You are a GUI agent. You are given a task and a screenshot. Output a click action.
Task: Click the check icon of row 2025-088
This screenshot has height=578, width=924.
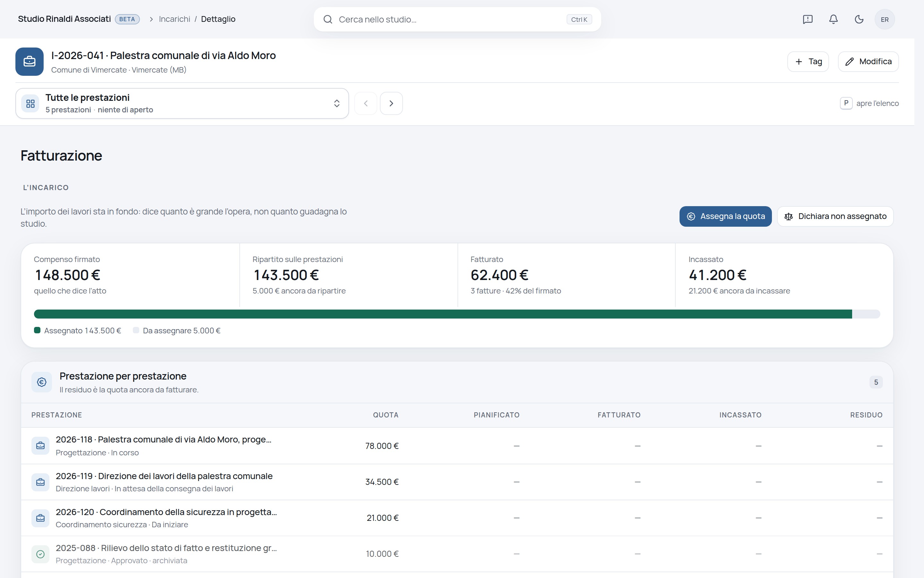tap(40, 554)
